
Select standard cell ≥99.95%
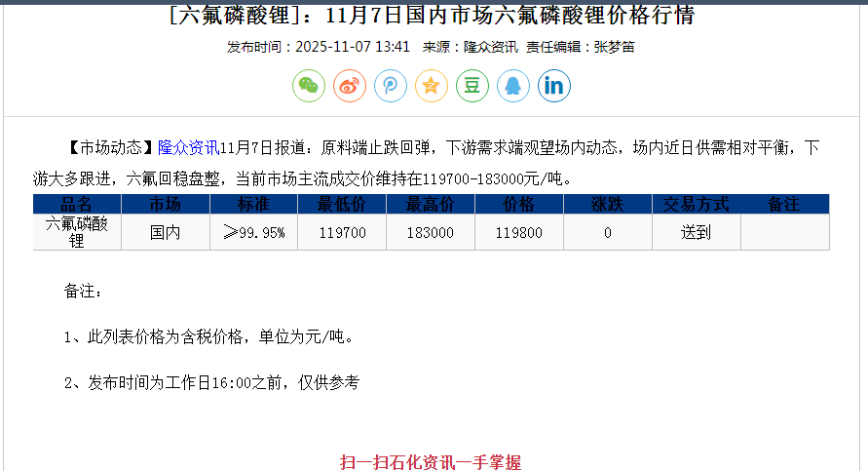coord(253,232)
